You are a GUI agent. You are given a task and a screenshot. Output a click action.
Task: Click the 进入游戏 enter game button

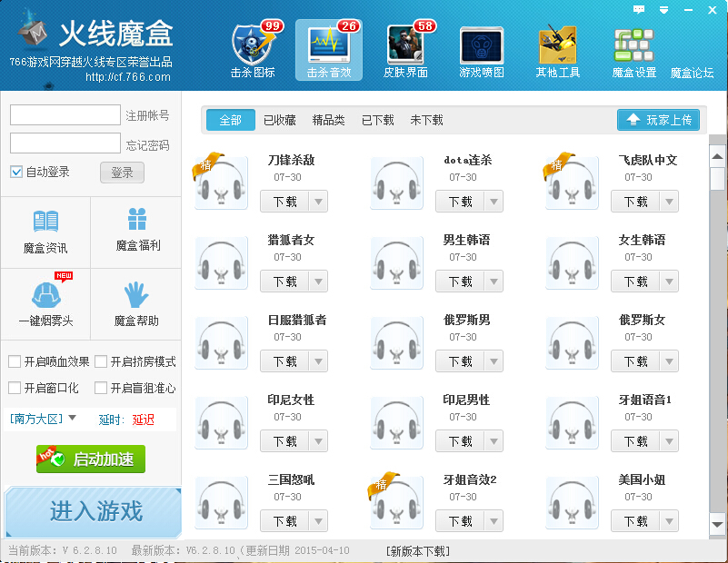pos(94,511)
